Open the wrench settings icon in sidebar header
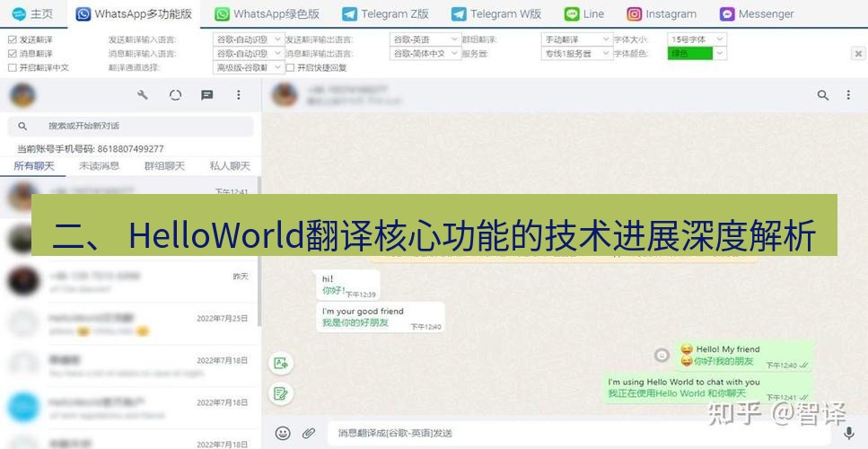Screen dimensions: 868x449 (143, 95)
